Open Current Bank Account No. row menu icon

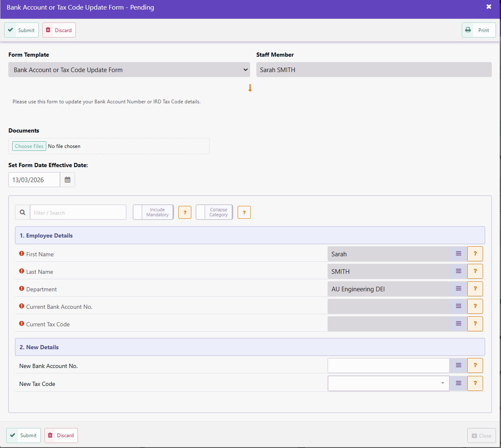[x=458, y=306]
